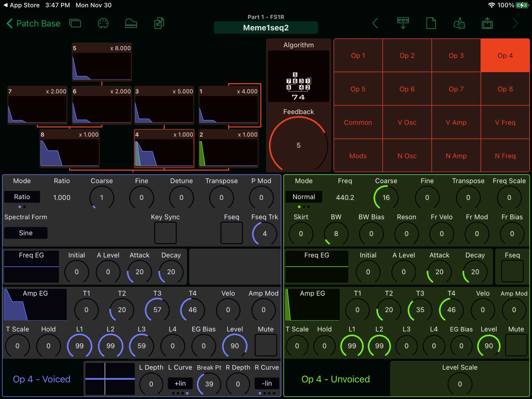This screenshot has height=399, width=532.
Task: Select operator 7 envelope box
Action: (37, 105)
